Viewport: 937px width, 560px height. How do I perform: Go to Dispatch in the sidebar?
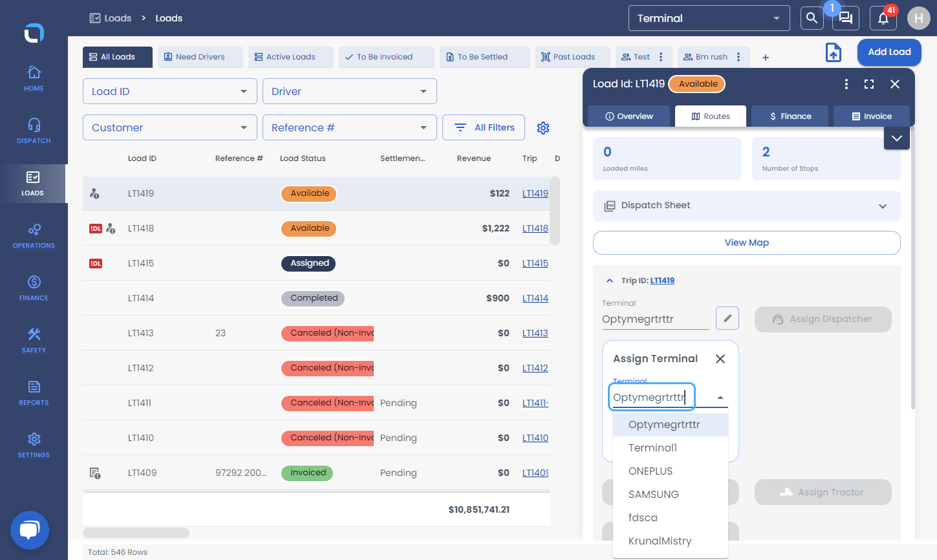pos(34,131)
